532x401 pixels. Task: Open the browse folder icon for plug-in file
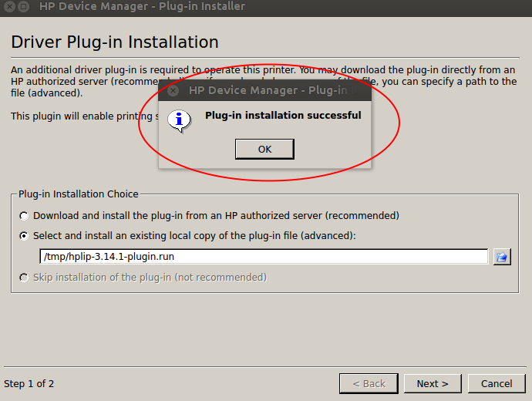502,257
